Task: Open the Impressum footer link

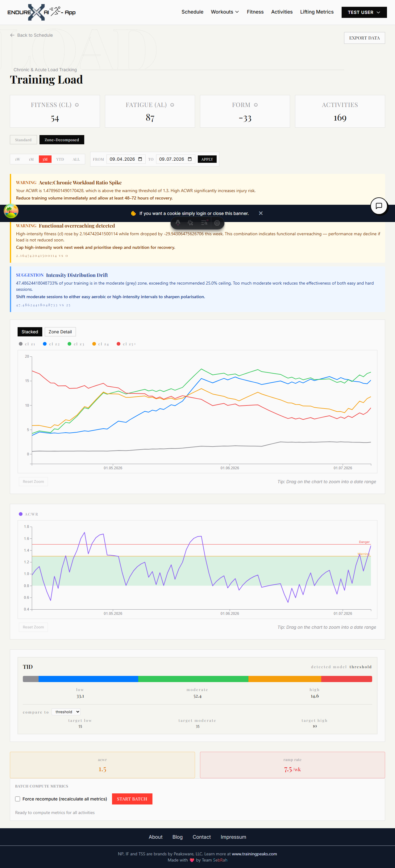Action: 233,837
